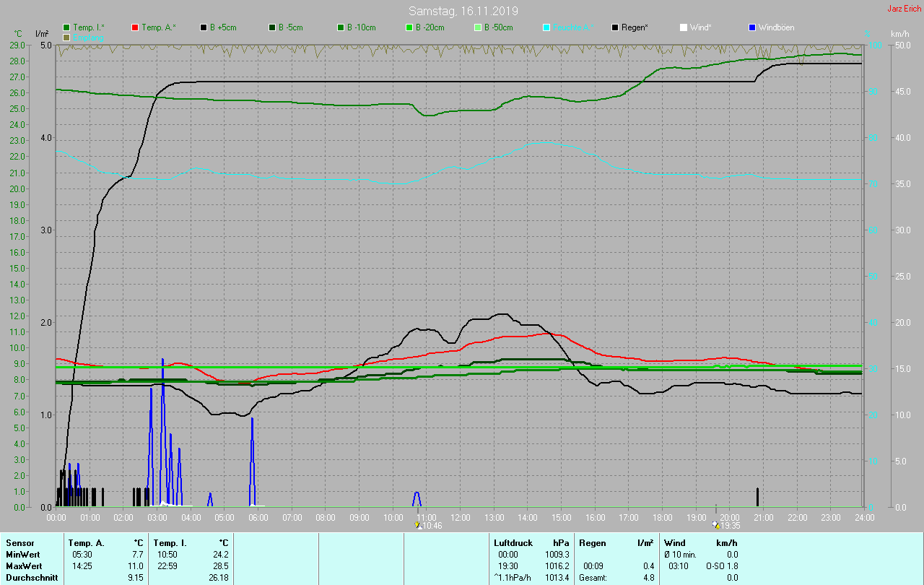Click the black Regen legend square

click(x=615, y=27)
